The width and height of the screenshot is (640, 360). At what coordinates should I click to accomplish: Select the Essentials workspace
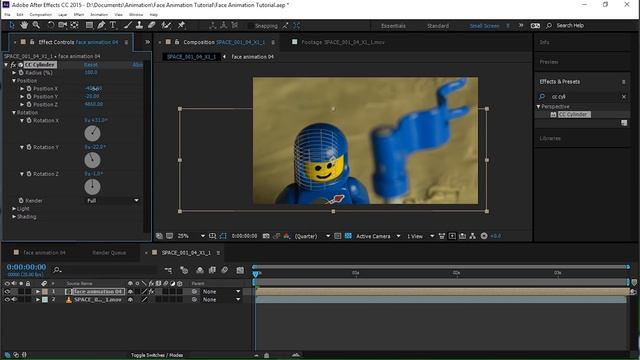393,26
